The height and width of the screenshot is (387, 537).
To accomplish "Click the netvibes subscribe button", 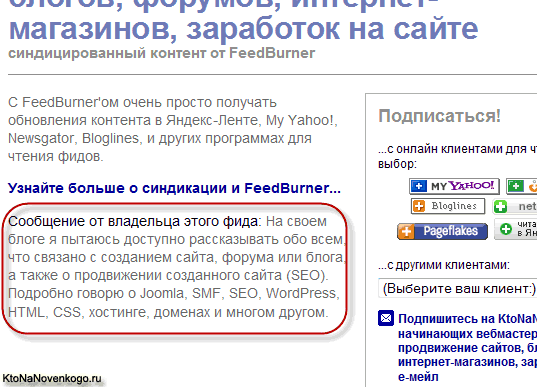I will click(515, 206).
